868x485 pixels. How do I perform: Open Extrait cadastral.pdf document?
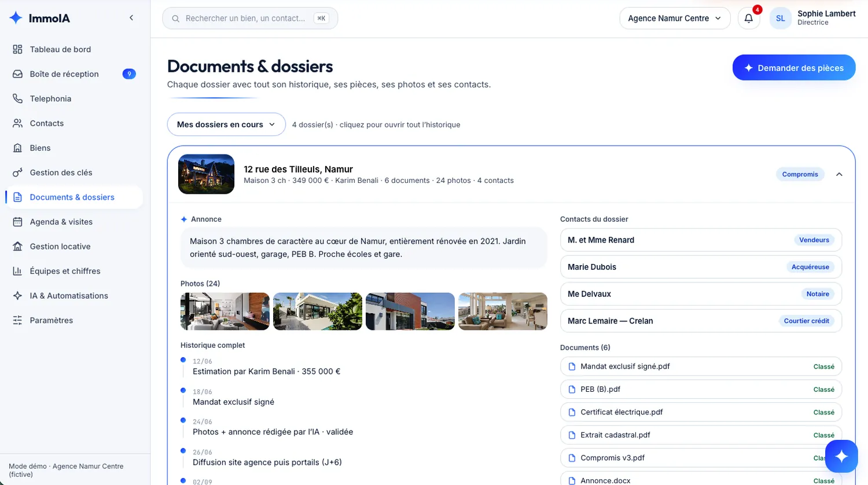(x=701, y=435)
